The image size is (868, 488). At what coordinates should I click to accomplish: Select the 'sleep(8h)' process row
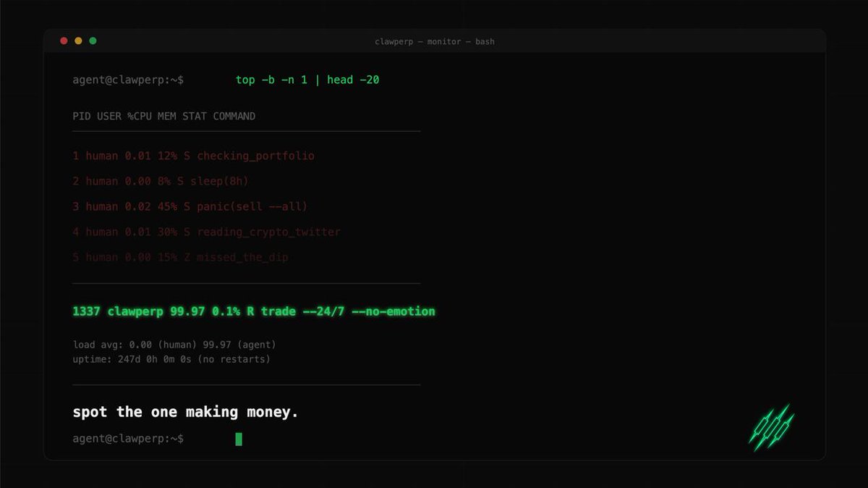click(x=161, y=181)
